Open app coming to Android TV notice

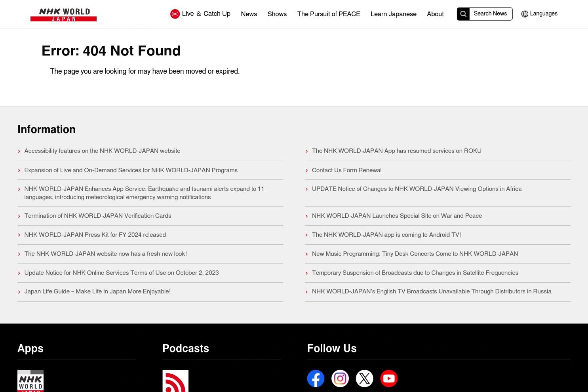386,235
